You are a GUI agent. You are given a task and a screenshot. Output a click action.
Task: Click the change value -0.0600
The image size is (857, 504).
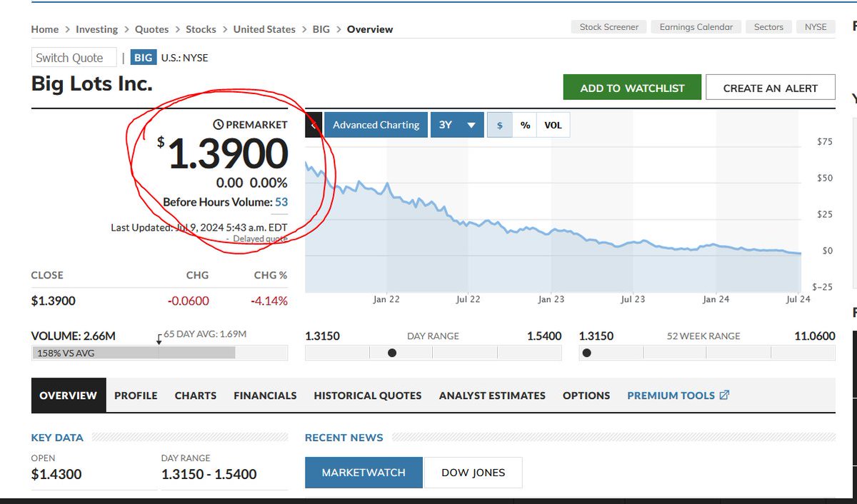189,301
